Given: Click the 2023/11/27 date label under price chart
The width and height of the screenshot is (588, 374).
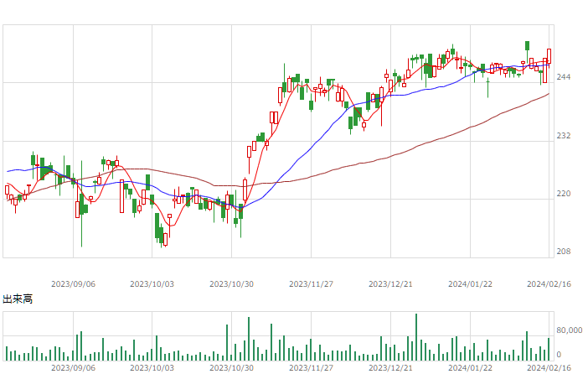Looking at the screenshot, I should [311, 284].
